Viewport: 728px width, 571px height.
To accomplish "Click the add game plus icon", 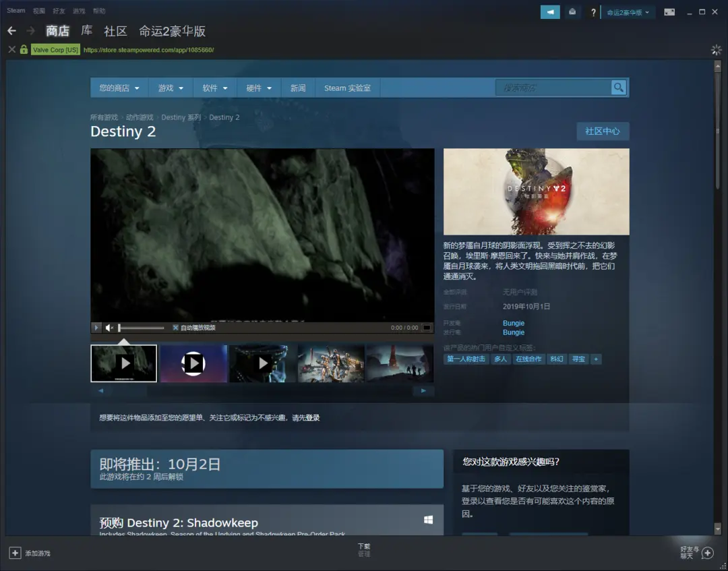I will click(x=15, y=553).
